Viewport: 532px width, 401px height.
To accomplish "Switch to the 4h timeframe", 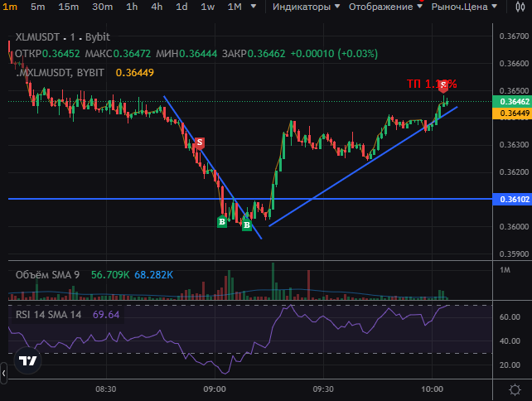I will coord(157,7).
